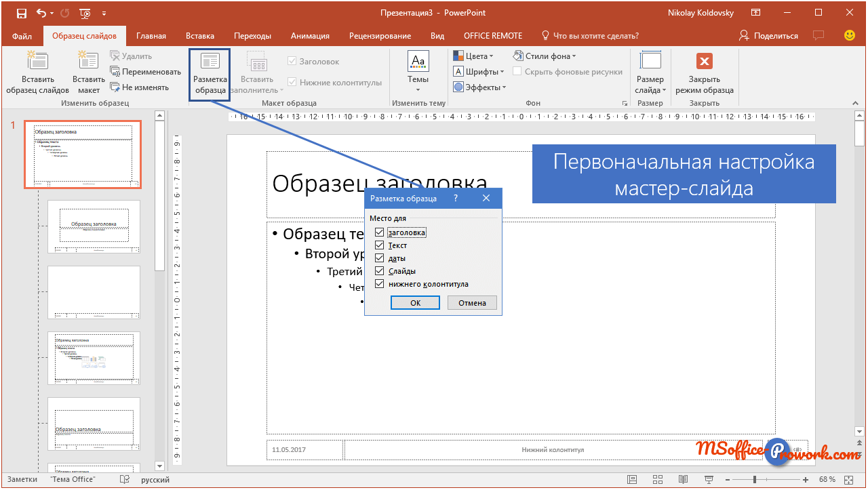
Task: Click the thumbnail pane scroll down arrow
Action: pos(159,466)
